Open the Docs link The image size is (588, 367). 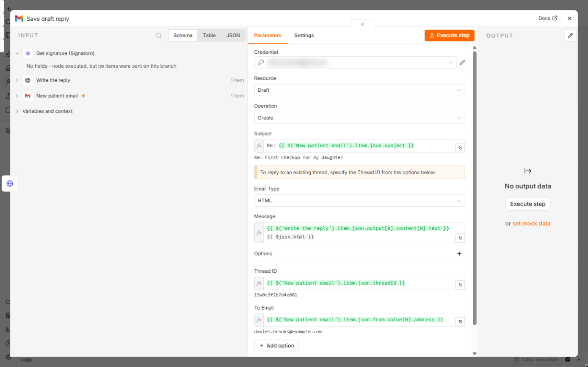pyautogui.click(x=547, y=19)
